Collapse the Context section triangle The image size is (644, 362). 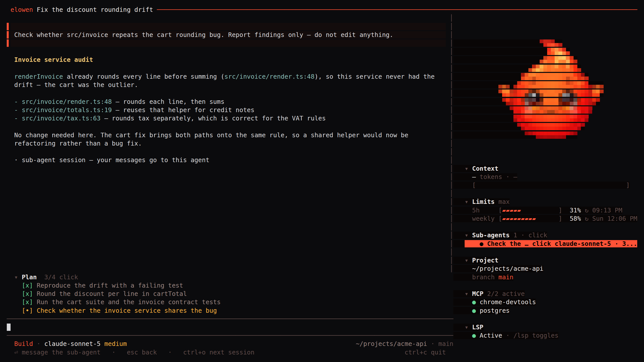[x=466, y=169]
